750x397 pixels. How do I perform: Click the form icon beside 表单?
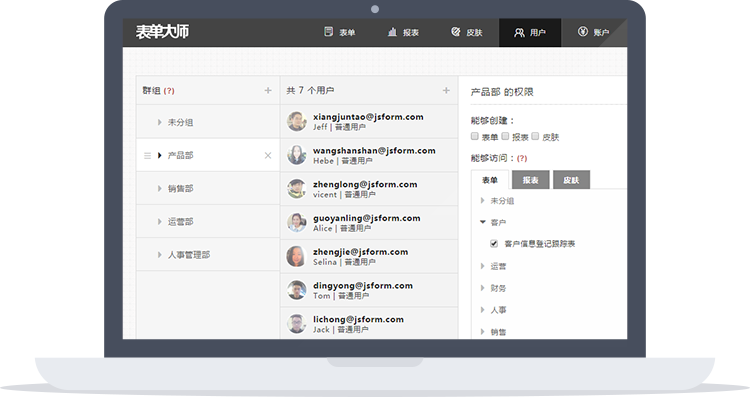(328, 32)
